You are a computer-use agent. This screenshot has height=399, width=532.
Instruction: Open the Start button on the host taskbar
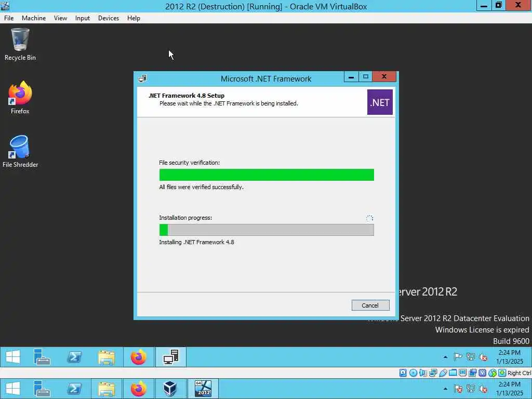click(x=13, y=389)
